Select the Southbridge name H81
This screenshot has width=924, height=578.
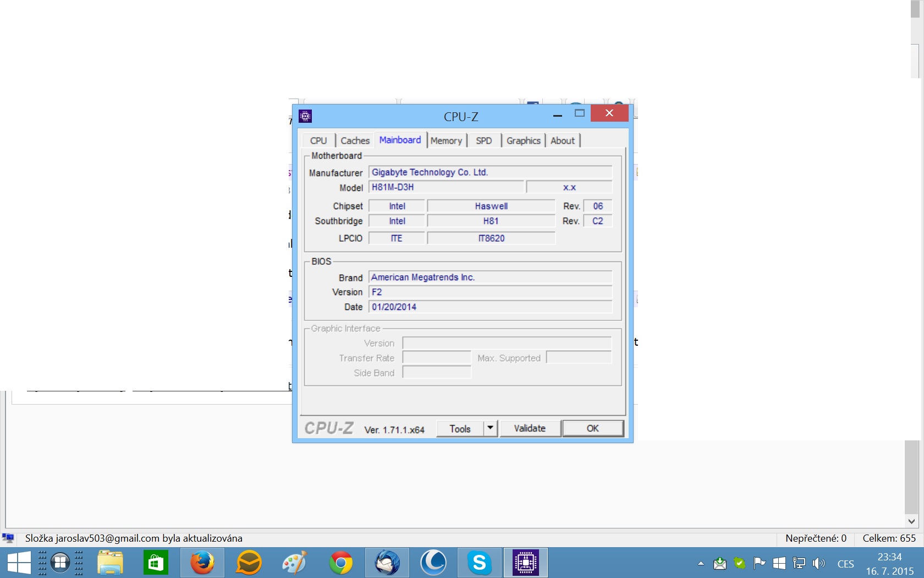pyautogui.click(x=491, y=221)
